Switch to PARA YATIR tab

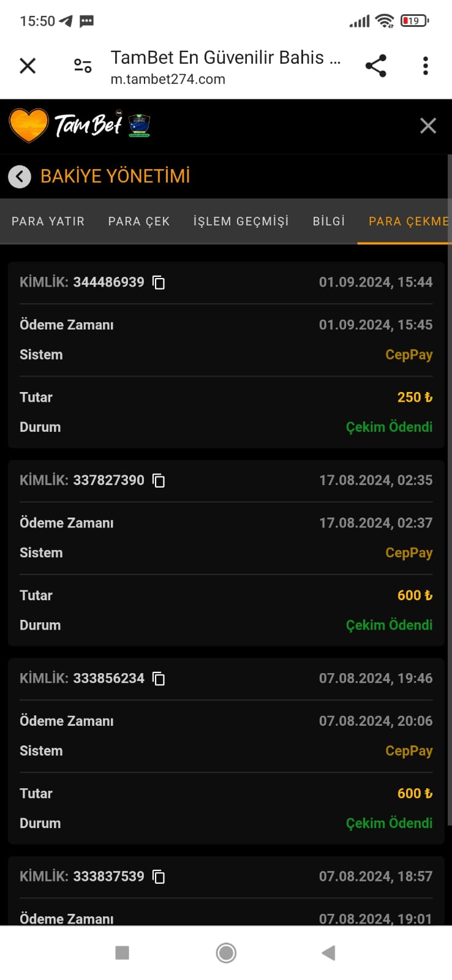click(48, 221)
